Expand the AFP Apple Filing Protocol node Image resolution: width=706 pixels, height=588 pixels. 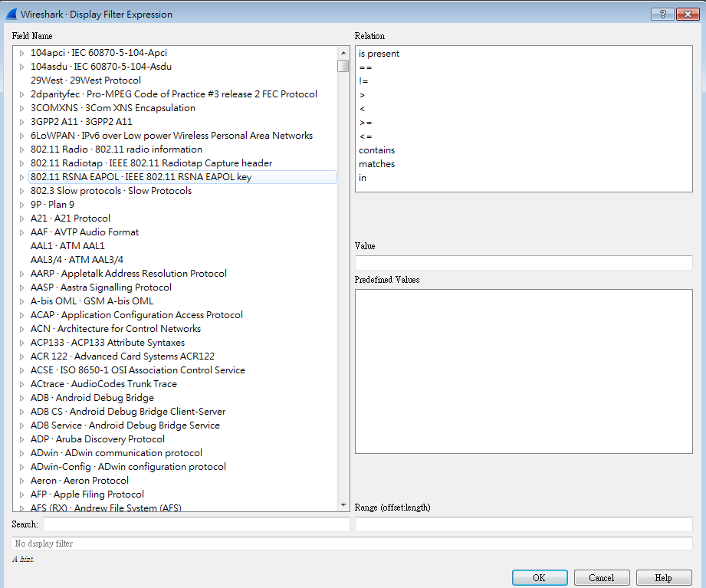point(21,494)
